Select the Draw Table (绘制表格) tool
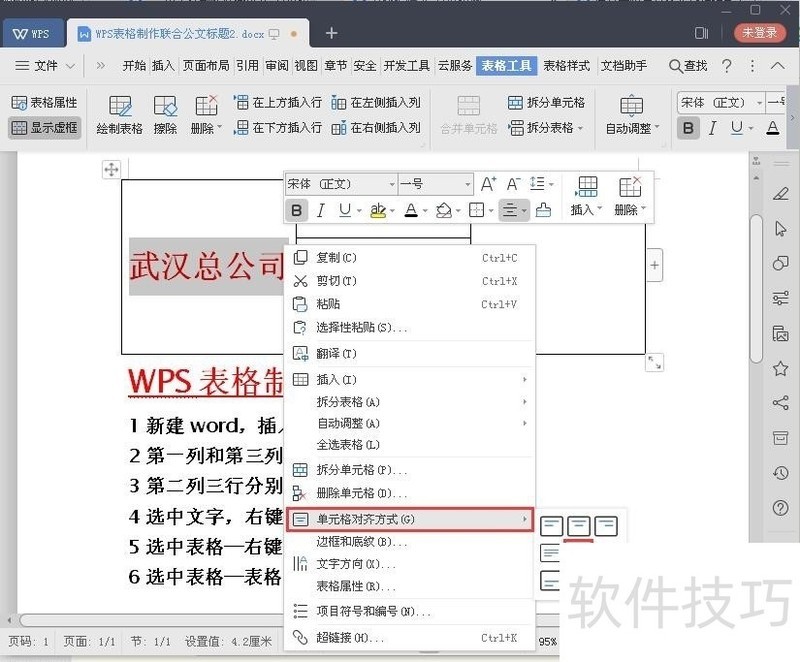800x662 pixels. (119, 115)
